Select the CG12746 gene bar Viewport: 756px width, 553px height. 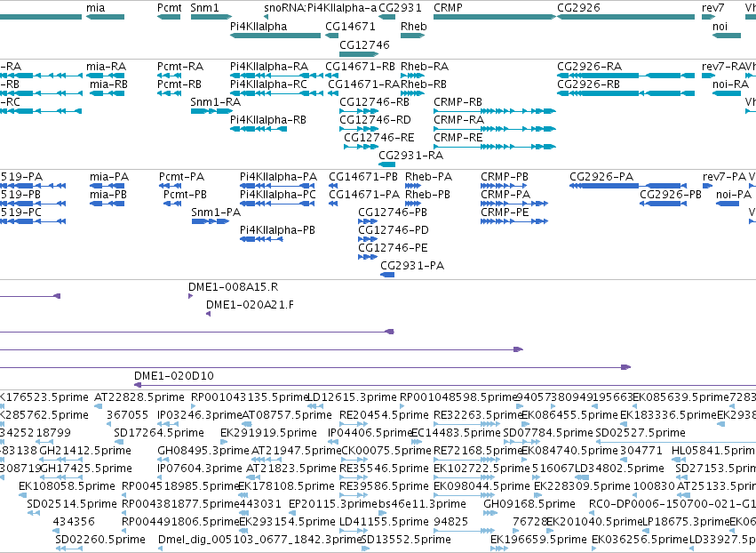click(359, 53)
